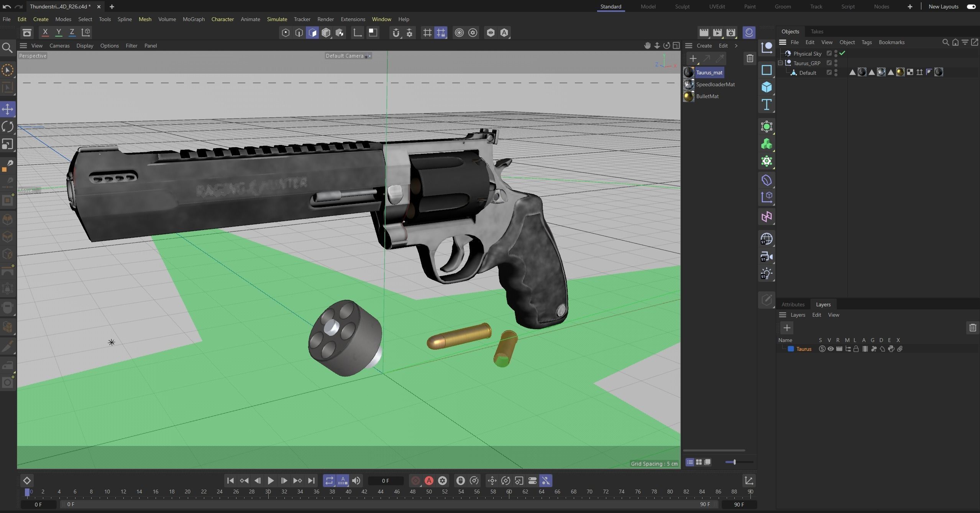Viewport: 980px width, 513px height.
Task: Toggle Taurus layer visibility eye
Action: (831, 349)
